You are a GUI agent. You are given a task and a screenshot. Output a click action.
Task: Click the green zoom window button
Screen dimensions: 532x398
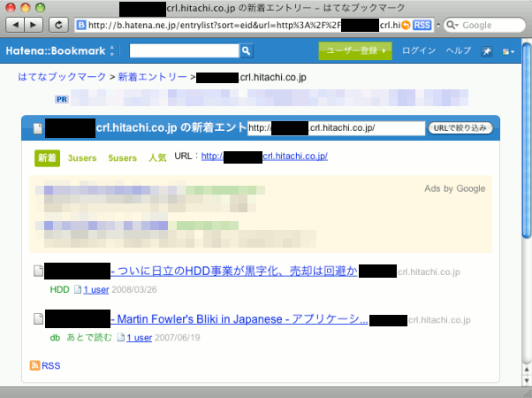(x=41, y=7)
